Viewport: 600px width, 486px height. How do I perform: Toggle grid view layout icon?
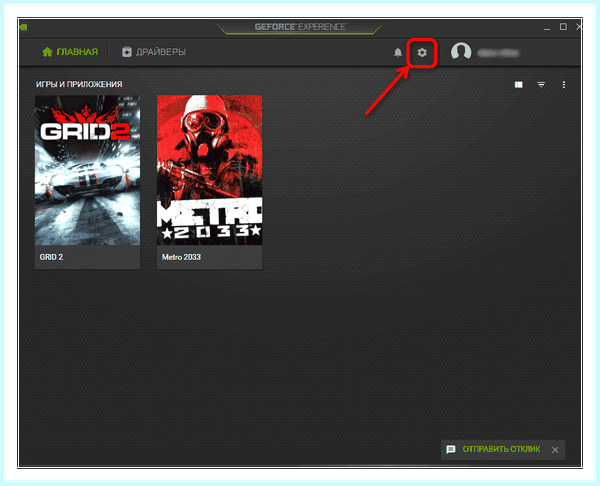click(518, 85)
